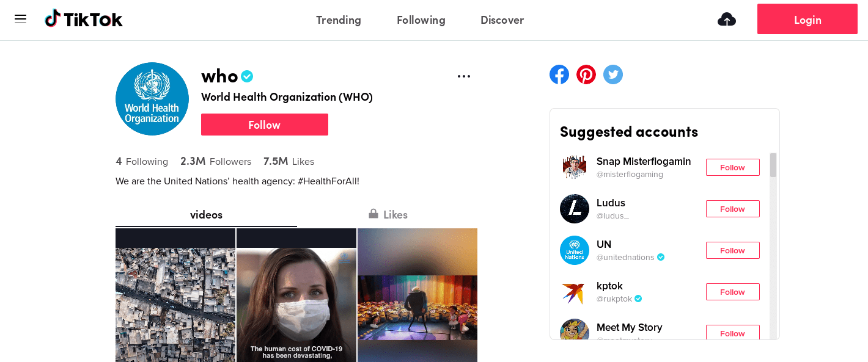Share the WHO profile to Pinterest
This screenshot has width=868, height=362.
tap(586, 74)
